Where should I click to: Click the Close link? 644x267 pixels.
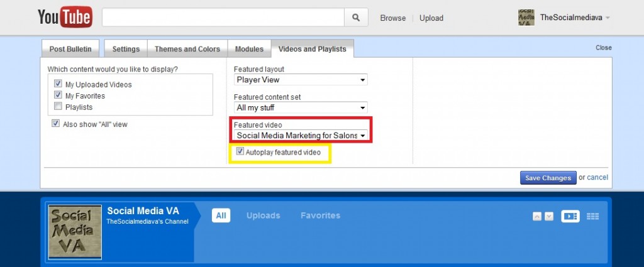(x=604, y=48)
